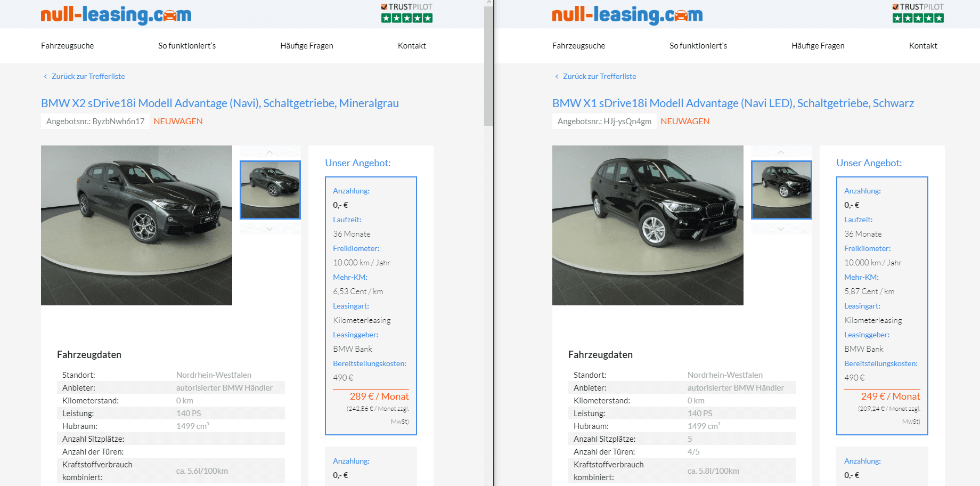This screenshot has height=486, width=980.
Task: Click (242,86 € / Monat zzgl. MwSt) note
Action: click(378, 415)
